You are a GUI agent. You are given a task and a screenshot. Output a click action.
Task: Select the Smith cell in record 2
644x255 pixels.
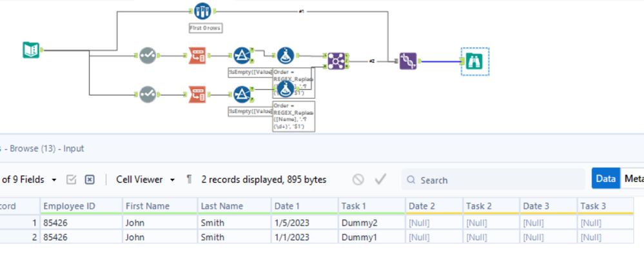(234, 238)
